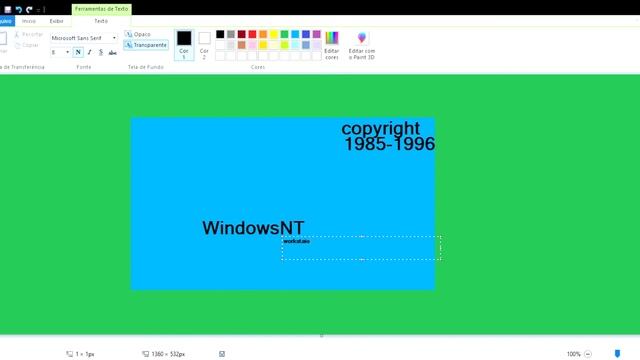The height and width of the screenshot is (360, 640).
Task: Toggle bold (N) text formatting
Action: [78, 52]
